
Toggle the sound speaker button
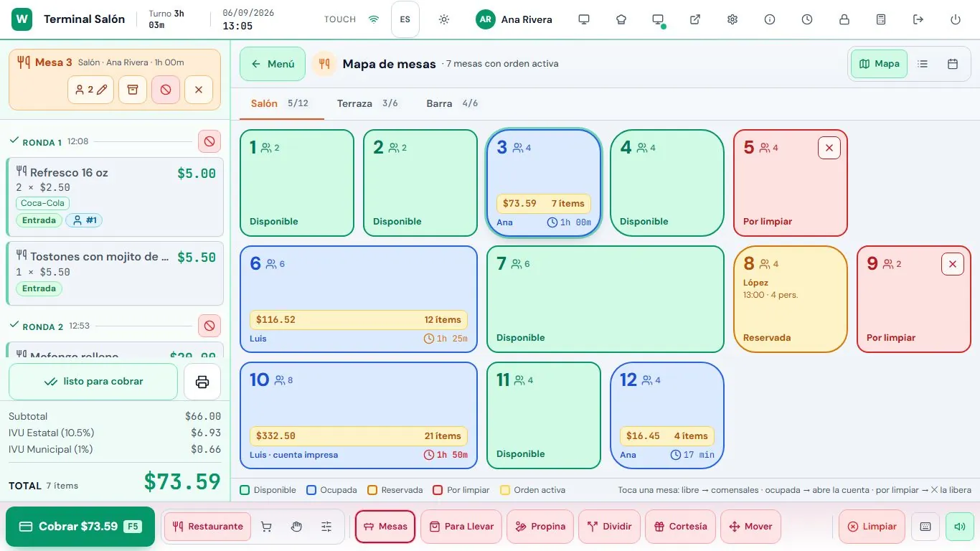[x=960, y=527]
